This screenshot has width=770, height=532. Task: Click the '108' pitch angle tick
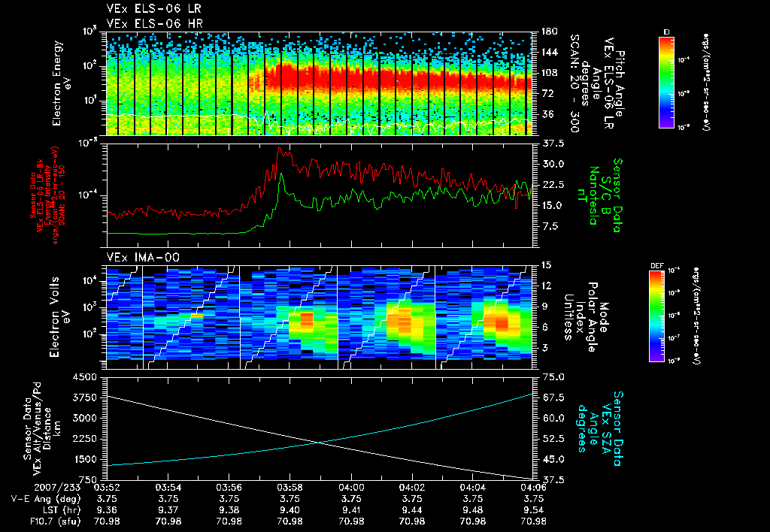tap(549, 73)
